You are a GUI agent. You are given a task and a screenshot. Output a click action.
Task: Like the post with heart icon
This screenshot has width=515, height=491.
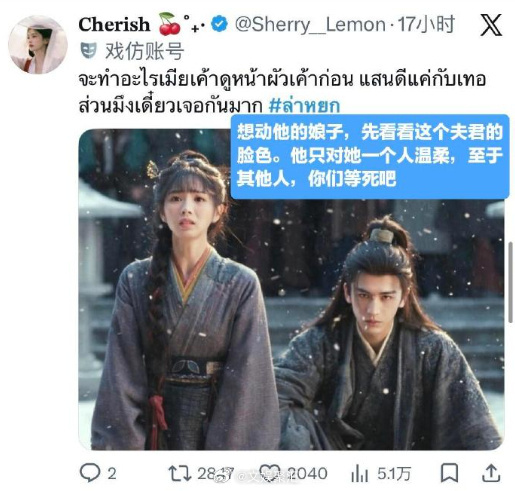271,473
